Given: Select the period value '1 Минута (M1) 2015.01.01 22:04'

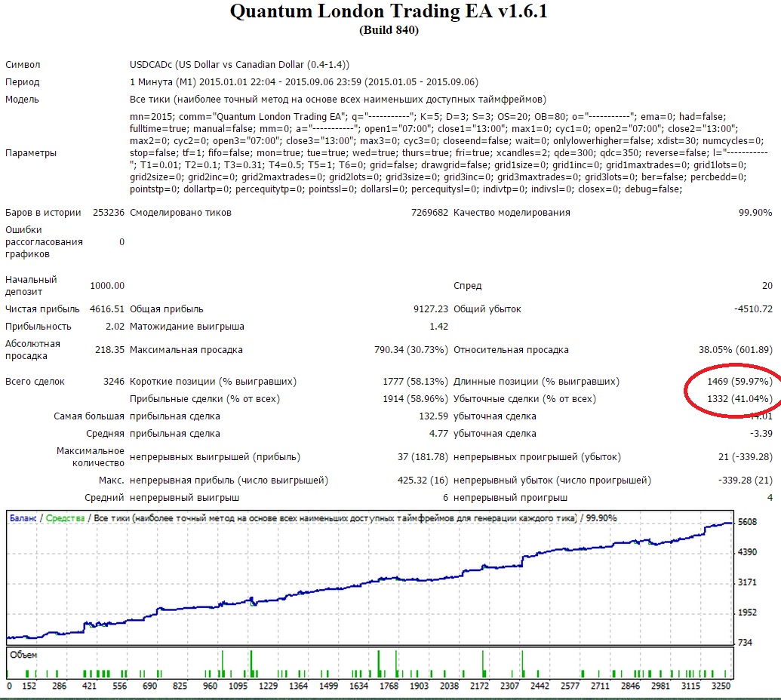Looking at the screenshot, I should click(203, 82).
